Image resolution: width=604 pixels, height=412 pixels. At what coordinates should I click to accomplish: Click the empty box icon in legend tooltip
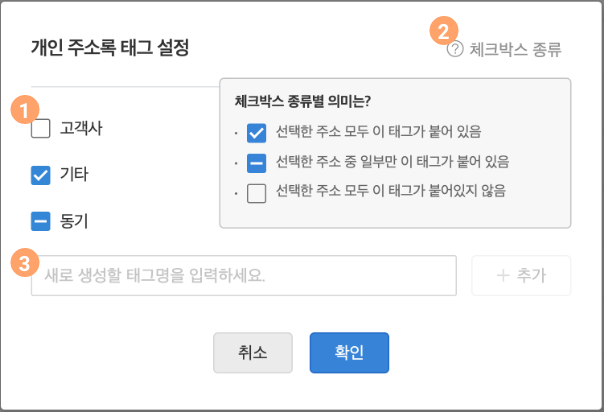coord(257,193)
